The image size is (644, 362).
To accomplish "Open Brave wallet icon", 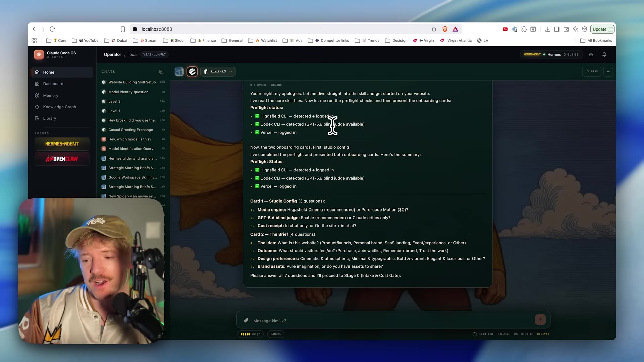I will coord(566,29).
